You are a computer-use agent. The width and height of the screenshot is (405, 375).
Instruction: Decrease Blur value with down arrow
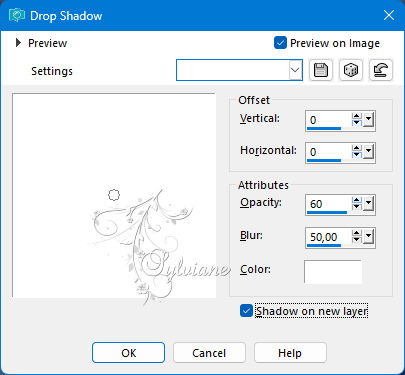click(x=357, y=240)
